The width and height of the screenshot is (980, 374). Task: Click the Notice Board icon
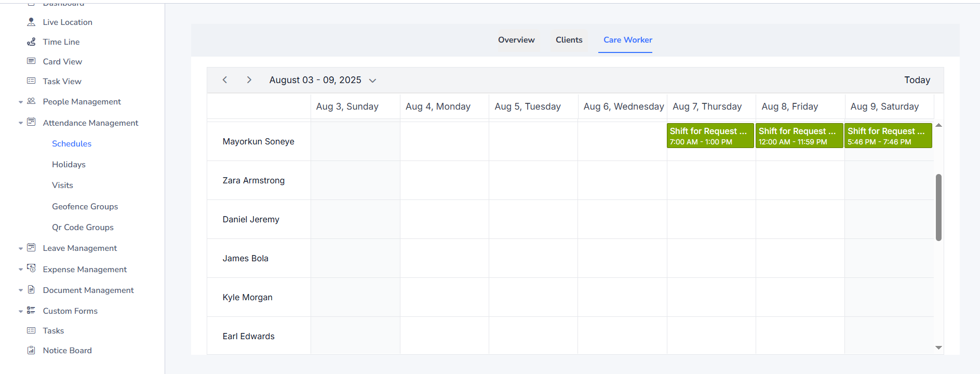(x=31, y=350)
